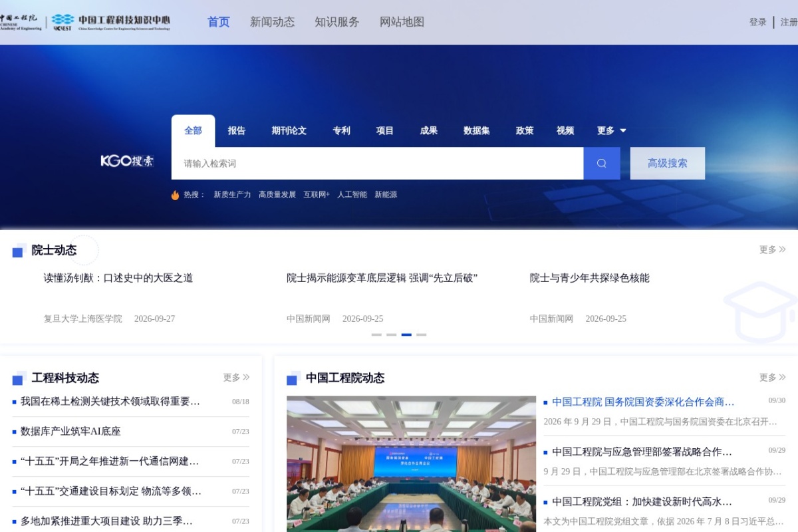Click the 09/30 date in 中国工程院动态
This screenshot has height=532, width=798.
(777, 400)
